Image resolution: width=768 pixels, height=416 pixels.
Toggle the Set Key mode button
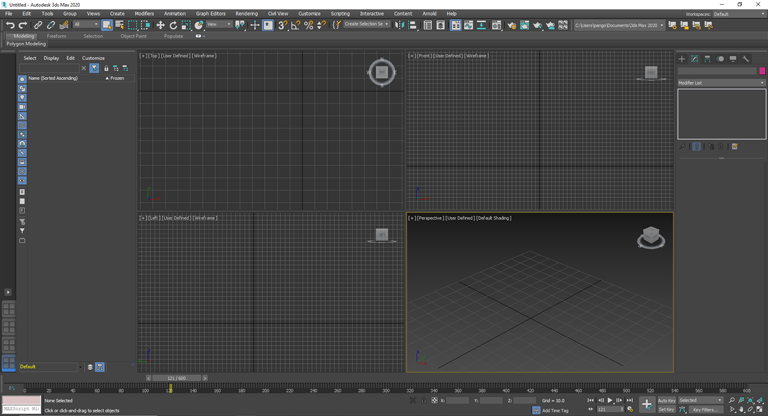pyautogui.click(x=666, y=409)
